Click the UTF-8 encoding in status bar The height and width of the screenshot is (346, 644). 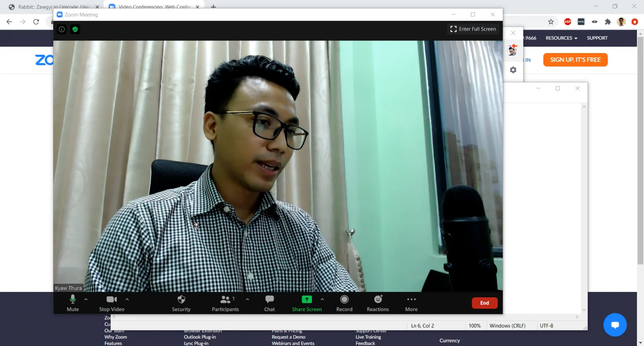[546, 326]
